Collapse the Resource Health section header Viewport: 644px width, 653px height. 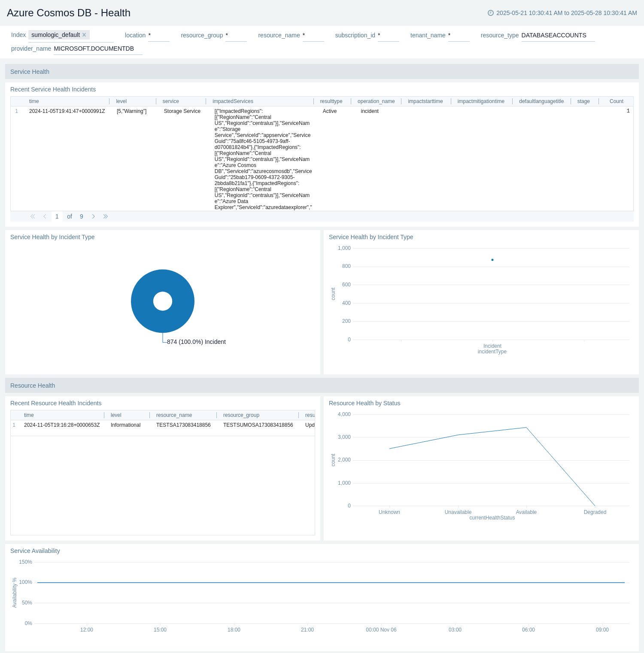pos(322,386)
